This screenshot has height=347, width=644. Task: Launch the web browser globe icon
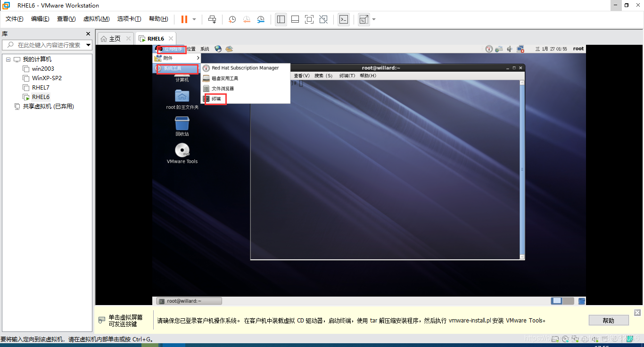point(218,49)
